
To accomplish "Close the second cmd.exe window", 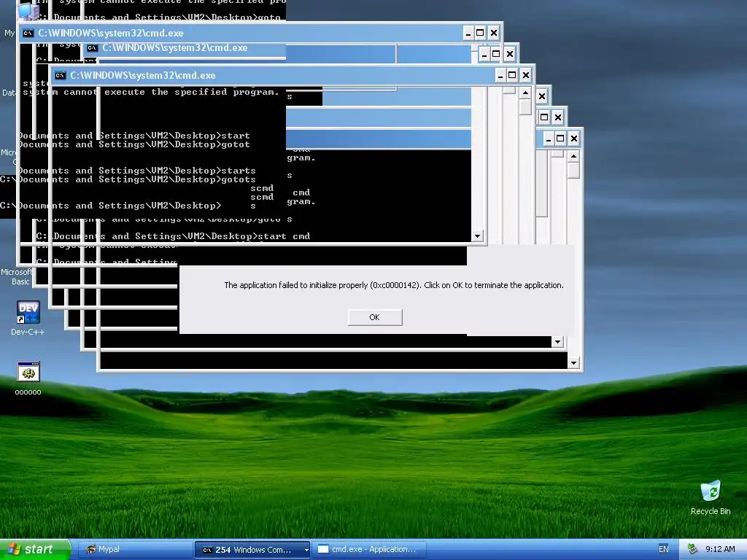I will click(x=510, y=54).
